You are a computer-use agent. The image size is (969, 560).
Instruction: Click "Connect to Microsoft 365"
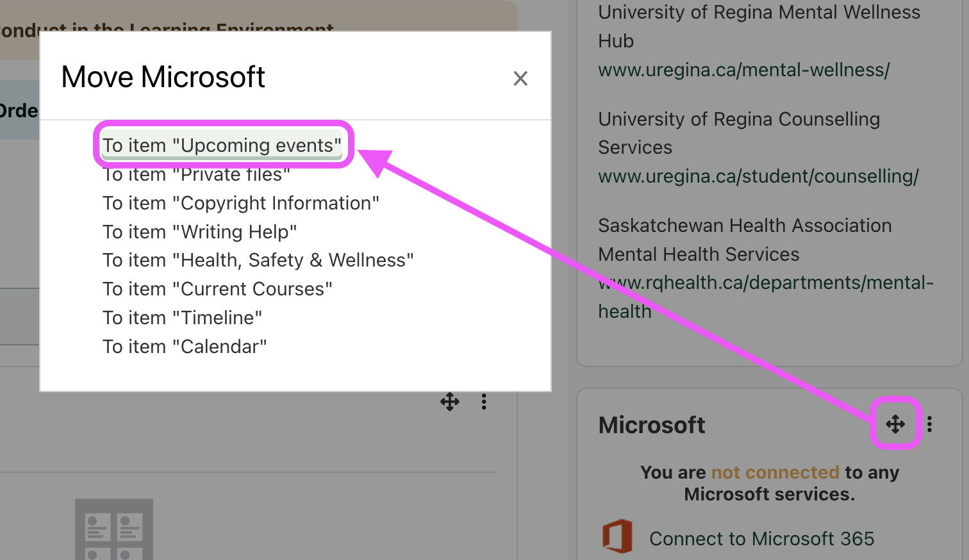pyautogui.click(x=761, y=538)
